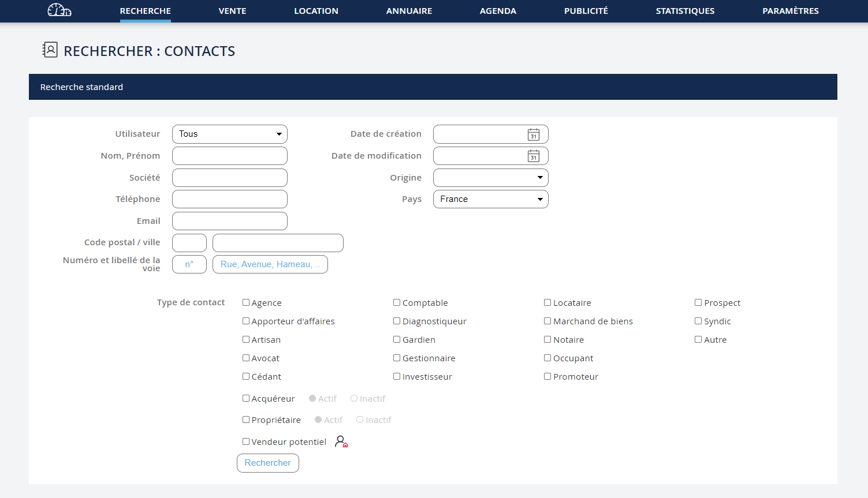Expand the Pays dropdown showing France
Viewport: 868px width, 498px height.
490,199
